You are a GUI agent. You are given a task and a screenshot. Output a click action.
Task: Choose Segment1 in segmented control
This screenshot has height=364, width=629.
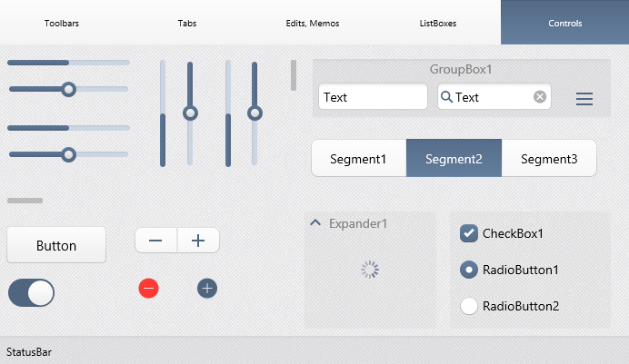(x=359, y=159)
